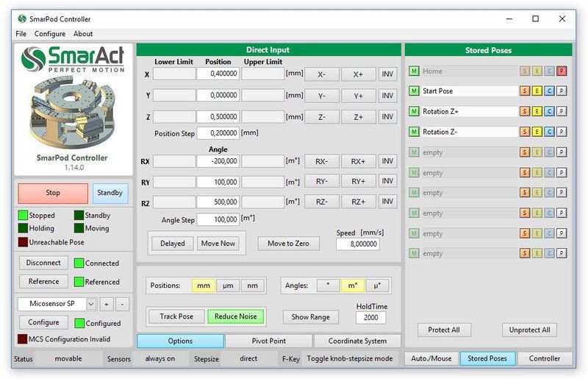Screen dimensions: 588x379
Task: Switch to the Pivot Point tab
Action: (269, 341)
